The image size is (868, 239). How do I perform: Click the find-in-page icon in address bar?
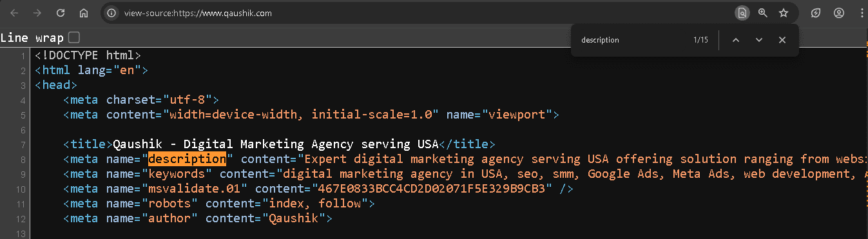coord(742,13)
